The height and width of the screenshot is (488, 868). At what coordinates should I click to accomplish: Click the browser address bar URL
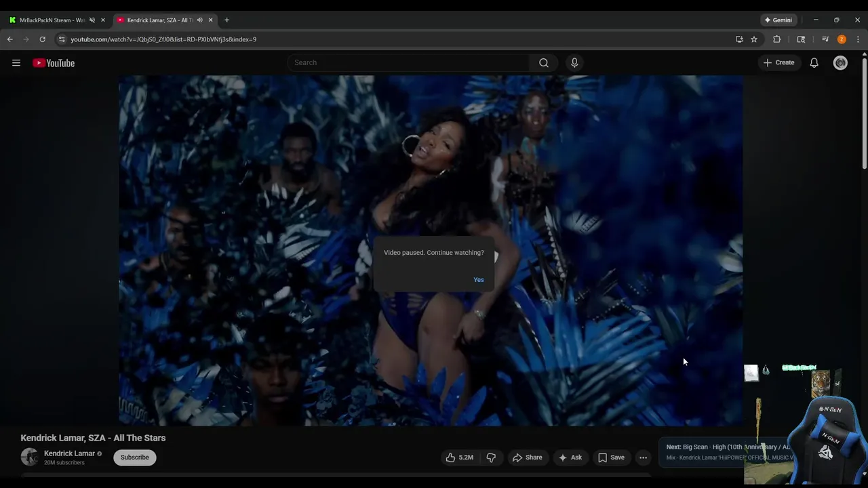point(163,39)
